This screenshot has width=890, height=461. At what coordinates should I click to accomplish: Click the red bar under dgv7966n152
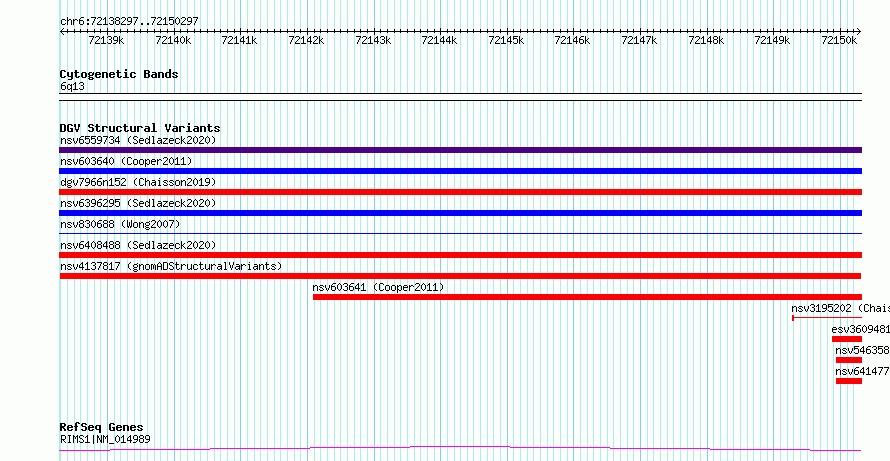[460, 192]
